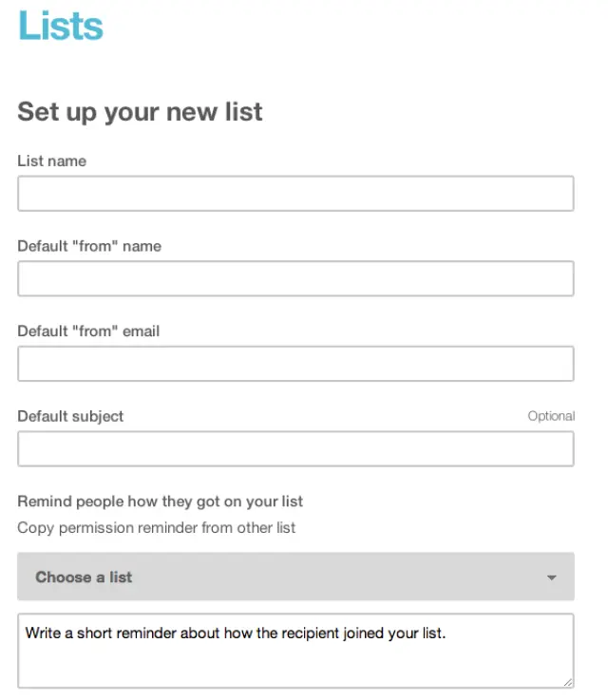
Task: Click the "Optional" hint text
Action: (x=551, y=416)
